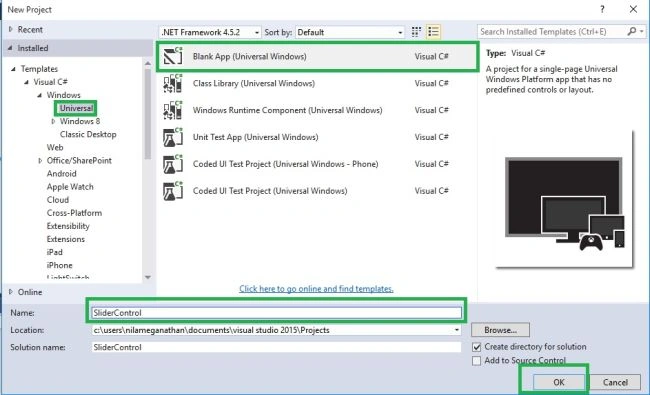This screenshot has height=395, width=650.
Task: Select the Extensibility category
Action: tap(68, 226)
